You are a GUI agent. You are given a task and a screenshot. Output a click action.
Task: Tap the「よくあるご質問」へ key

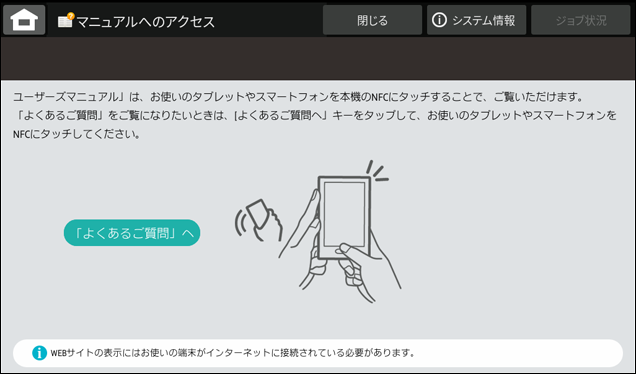pyautogui.click(x=132, y=233)
